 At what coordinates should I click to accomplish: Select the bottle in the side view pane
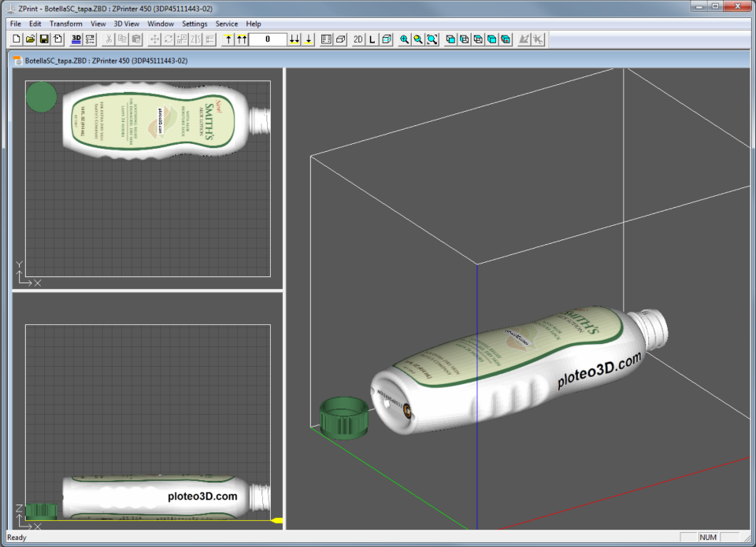[166, 497]
